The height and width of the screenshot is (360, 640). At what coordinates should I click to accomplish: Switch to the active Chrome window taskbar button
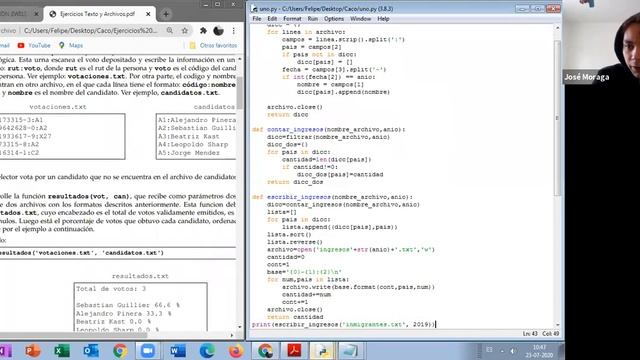tap(265, 351)
